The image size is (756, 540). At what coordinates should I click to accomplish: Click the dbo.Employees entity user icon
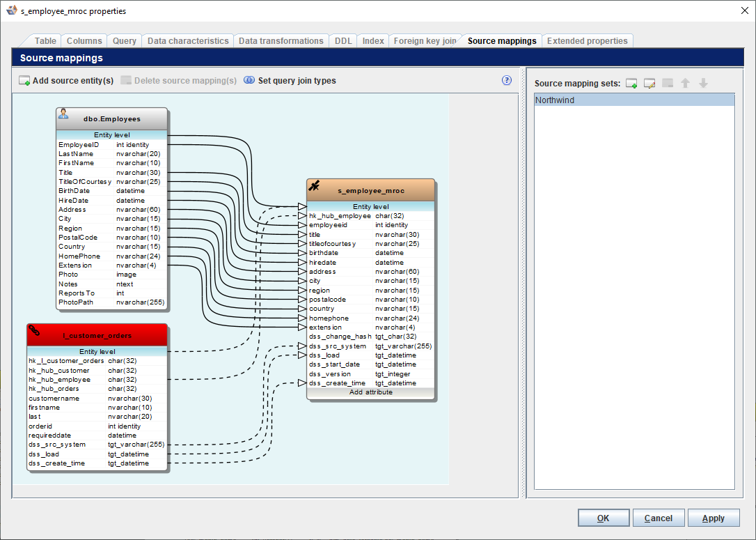point(63,114)
